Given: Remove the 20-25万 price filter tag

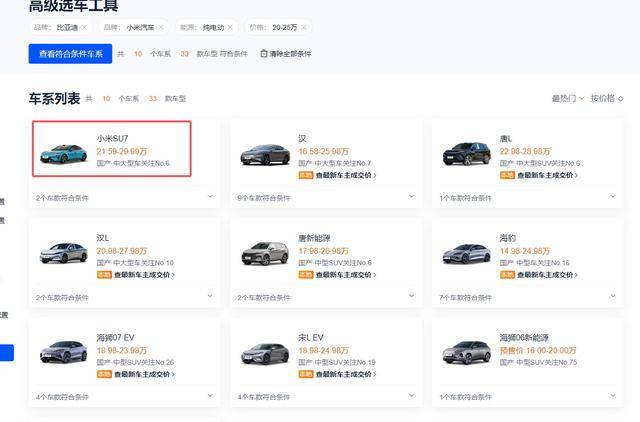Looking at the screenshot, I should coord(304,27).
